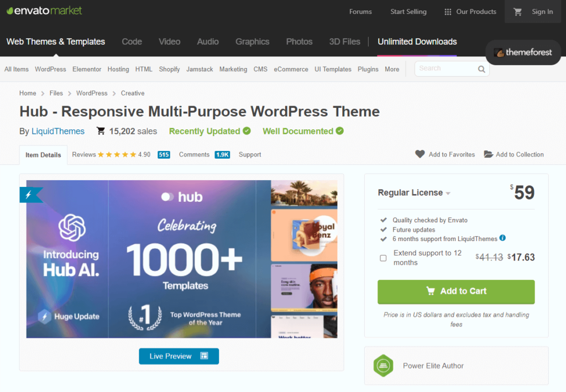Open the More category menu
The image size is (566, 392).
(392, 69)
